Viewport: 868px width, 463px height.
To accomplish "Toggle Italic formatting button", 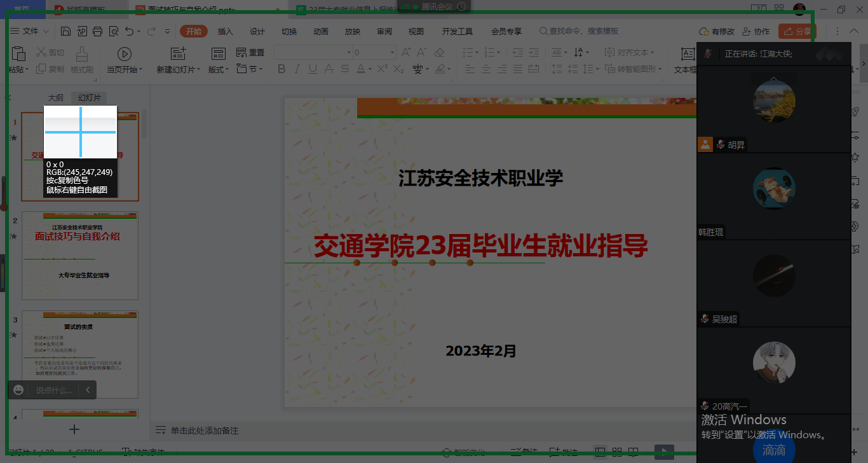I will tap(297, 69).
